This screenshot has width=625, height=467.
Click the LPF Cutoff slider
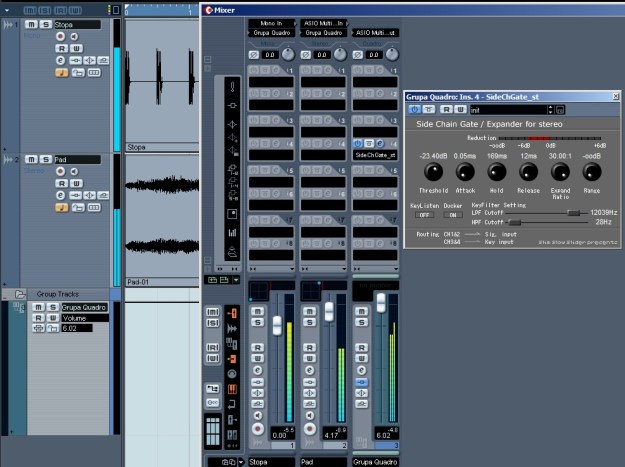[573, 213]
